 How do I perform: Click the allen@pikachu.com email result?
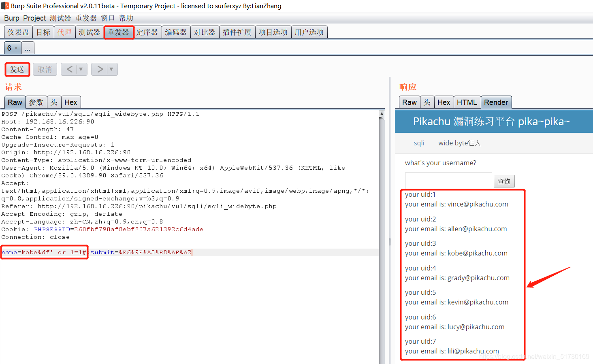click(x=477, y=229)
